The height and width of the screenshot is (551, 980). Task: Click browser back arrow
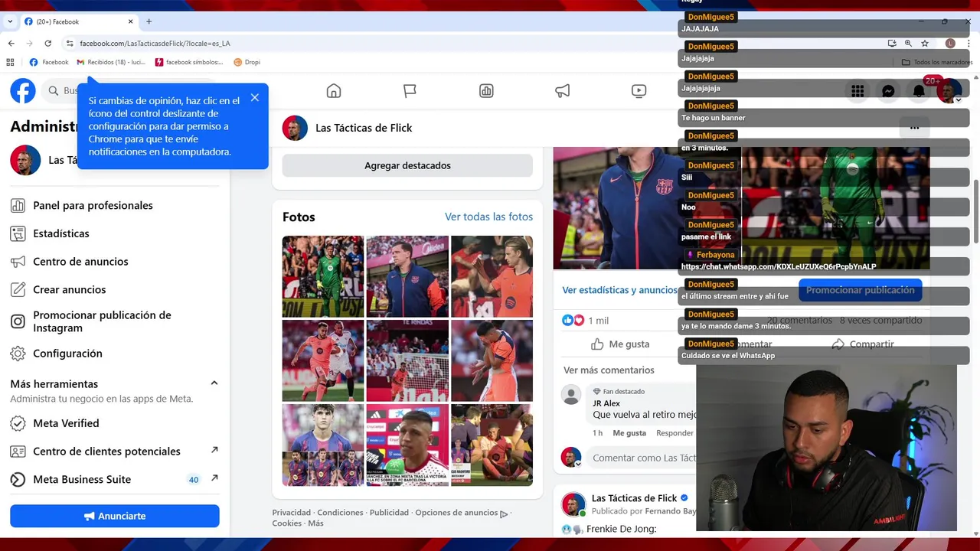[x=11, y=44]
